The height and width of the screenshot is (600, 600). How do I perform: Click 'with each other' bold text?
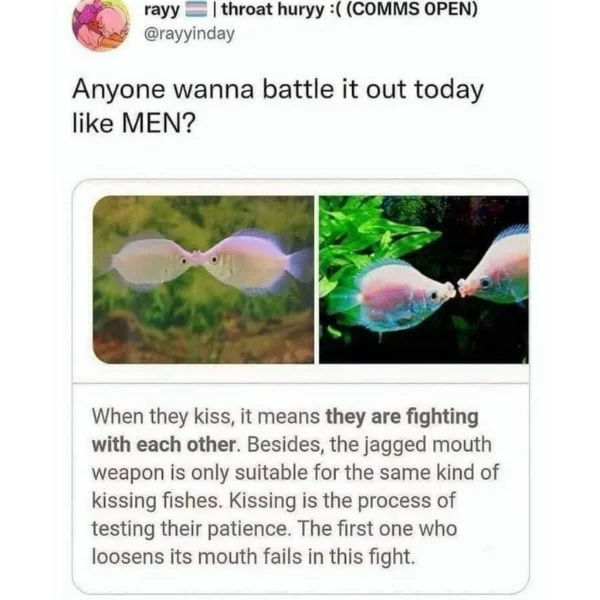tap(164, 445)
